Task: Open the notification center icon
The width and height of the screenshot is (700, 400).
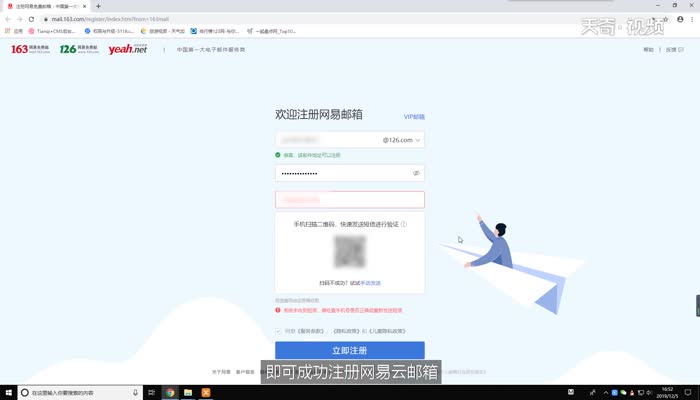Action: pyautogui.click(x=688, y=392)
